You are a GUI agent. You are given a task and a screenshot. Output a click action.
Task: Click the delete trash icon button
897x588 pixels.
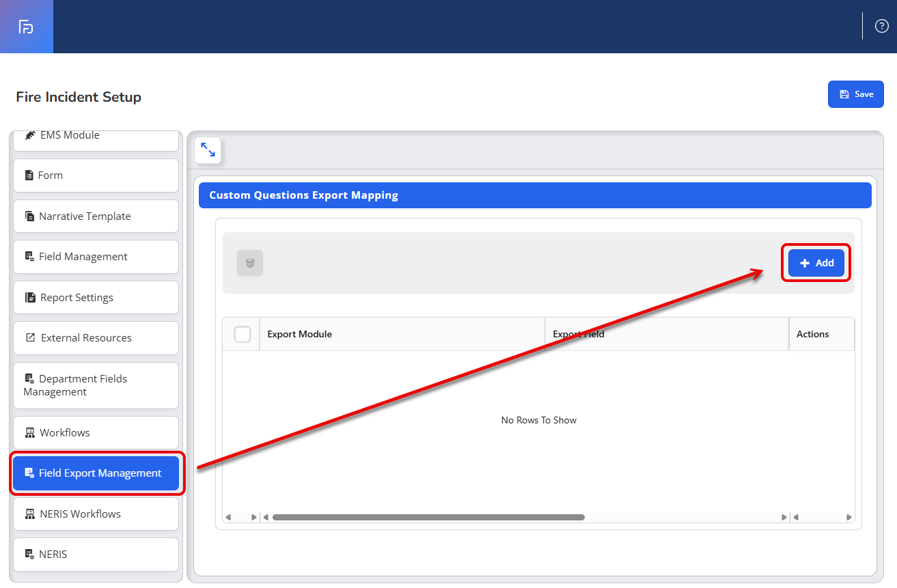[250, 263]
